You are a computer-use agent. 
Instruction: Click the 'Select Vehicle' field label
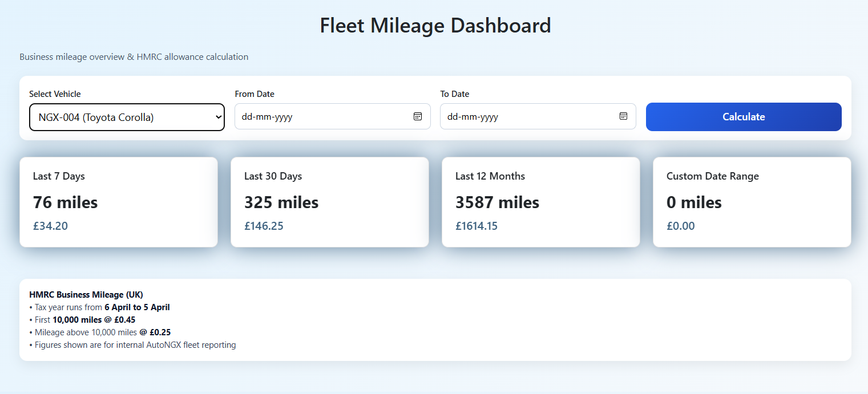click(x=55, y=94)
